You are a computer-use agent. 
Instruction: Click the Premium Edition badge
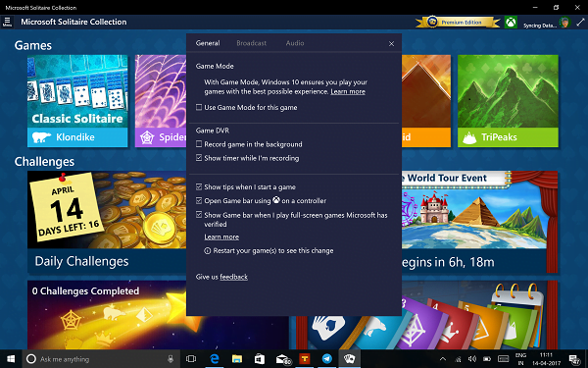tap(458, 23)
